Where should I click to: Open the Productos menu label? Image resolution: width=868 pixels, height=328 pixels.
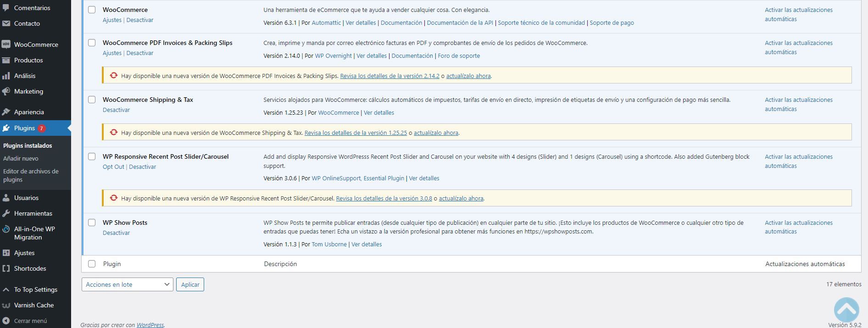click(x=28, y=60)
